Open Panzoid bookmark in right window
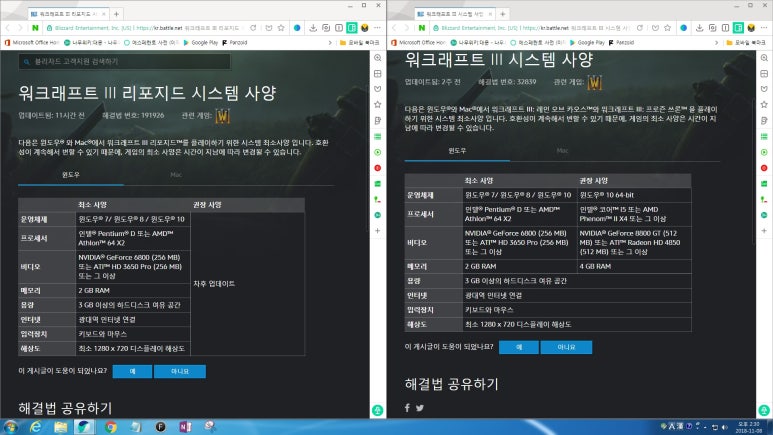 [x=621, y=43]
